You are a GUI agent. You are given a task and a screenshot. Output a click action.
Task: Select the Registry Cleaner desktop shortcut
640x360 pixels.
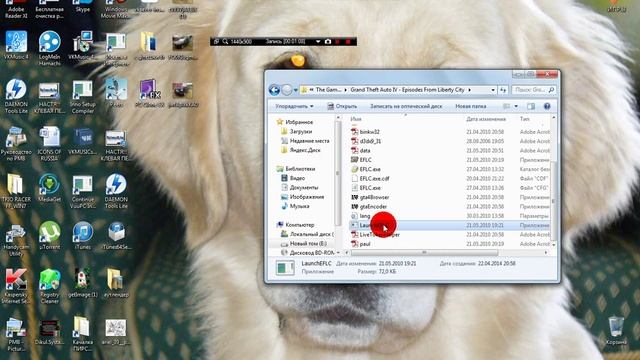[x=49, y=286]
